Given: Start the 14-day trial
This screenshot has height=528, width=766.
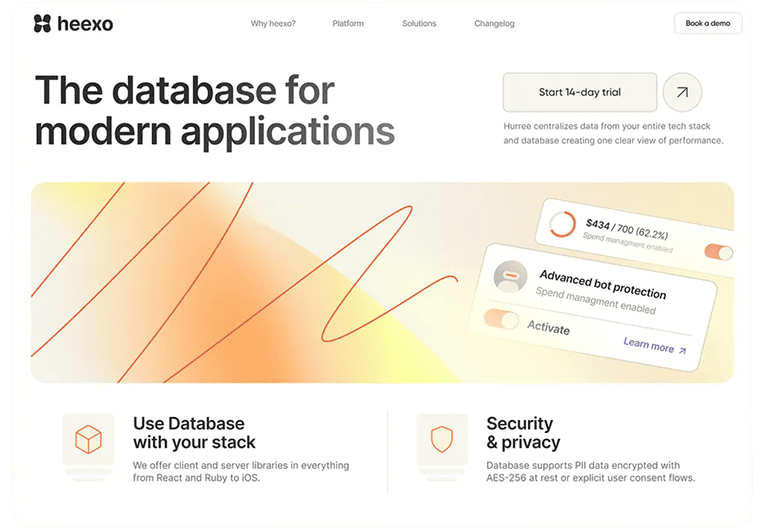Looking at the screenshot, I should [x=579, y=92].
